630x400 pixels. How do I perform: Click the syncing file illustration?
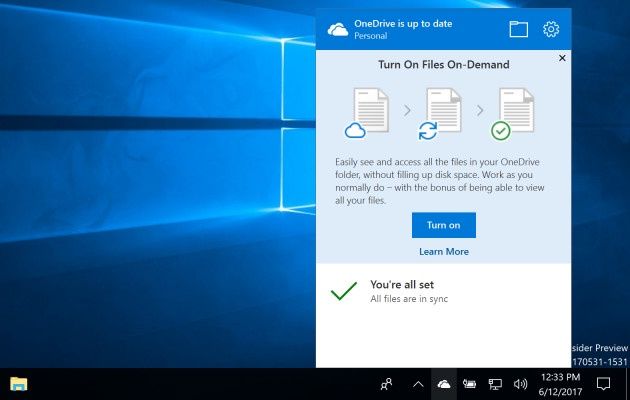pyautogui.click(x=439, y=114)
